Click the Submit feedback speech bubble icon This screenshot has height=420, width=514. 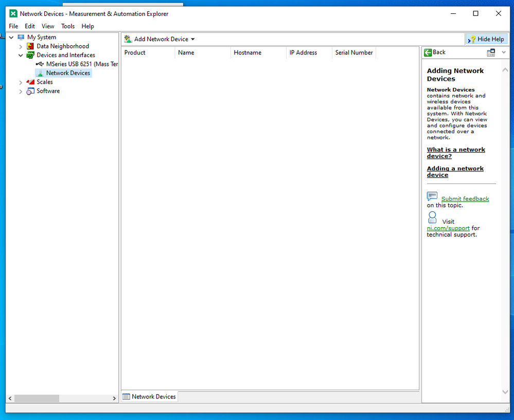[x=432, y=196]
